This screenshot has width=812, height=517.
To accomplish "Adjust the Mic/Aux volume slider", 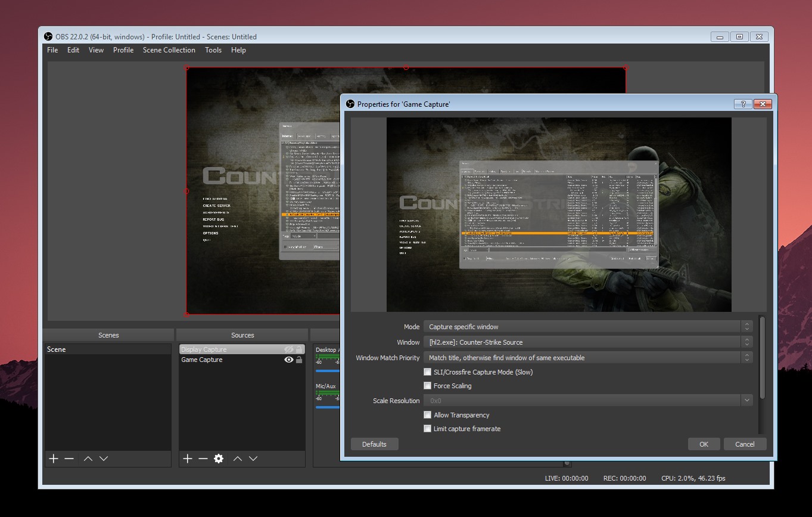I will (327, 407).
